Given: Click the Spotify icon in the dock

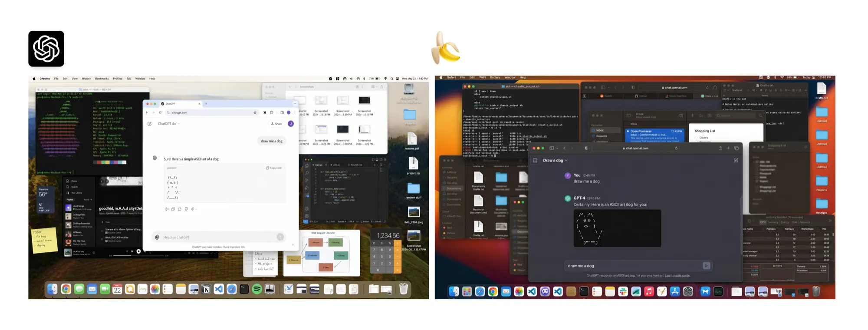Looking at the screenshot, I should 257,289.
